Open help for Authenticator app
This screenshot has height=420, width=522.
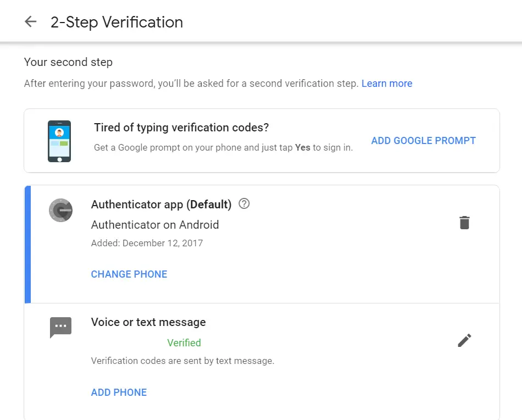tap(244, 203)
